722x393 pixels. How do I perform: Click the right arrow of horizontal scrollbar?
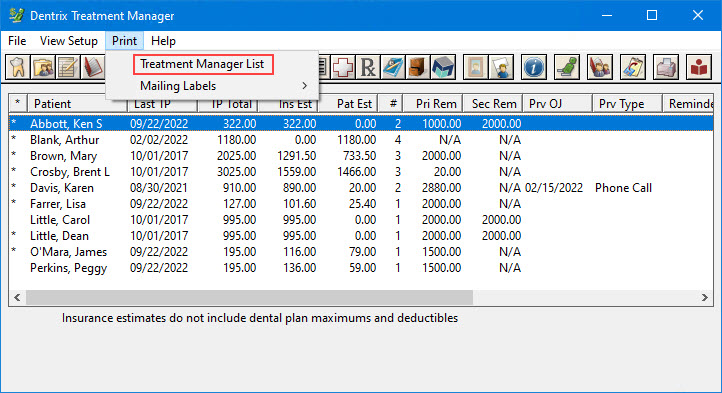(x=705, y=298)
